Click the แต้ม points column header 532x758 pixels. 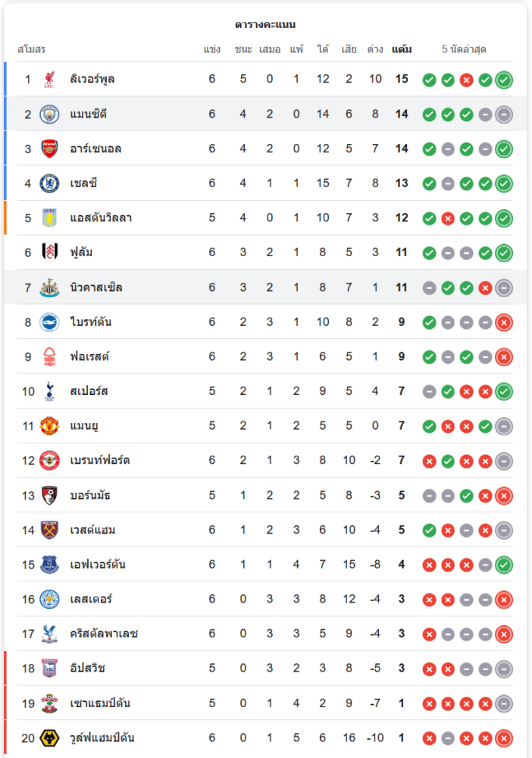(402, 49)
